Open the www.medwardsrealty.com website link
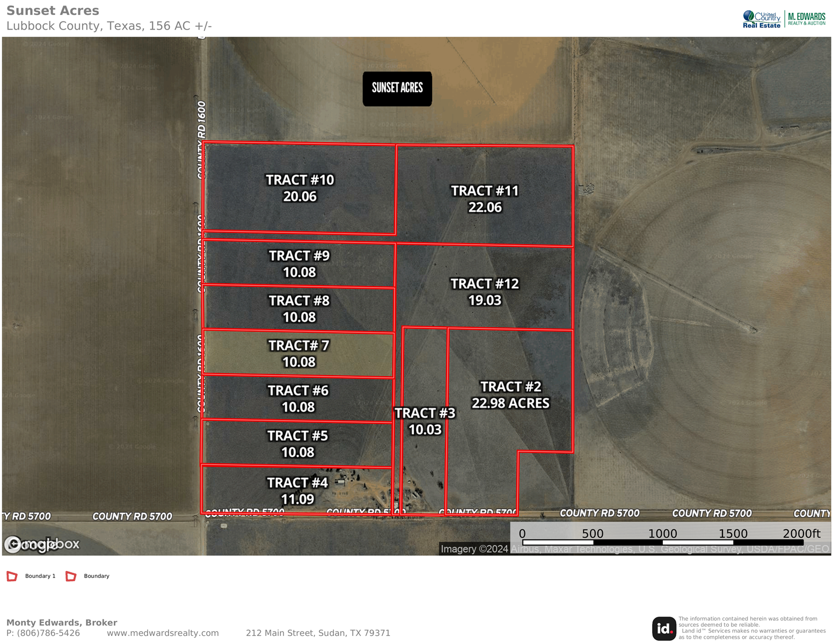 [x=163, y=633]
